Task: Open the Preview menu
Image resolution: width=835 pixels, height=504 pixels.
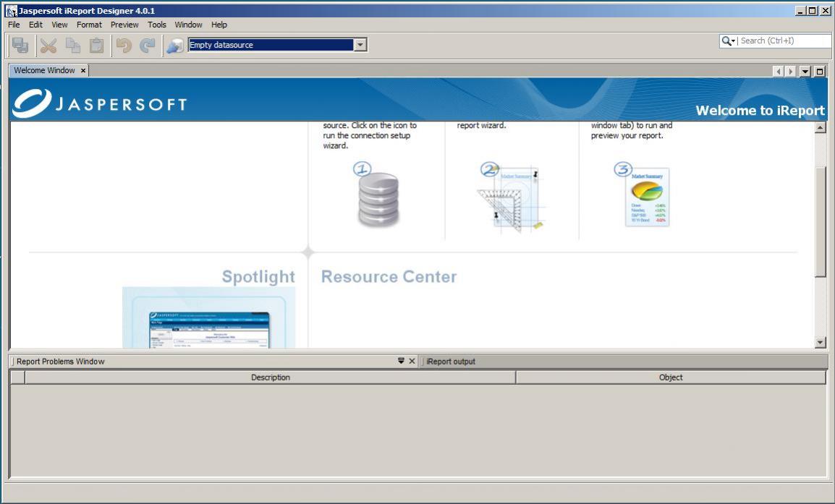Action: 124,25
